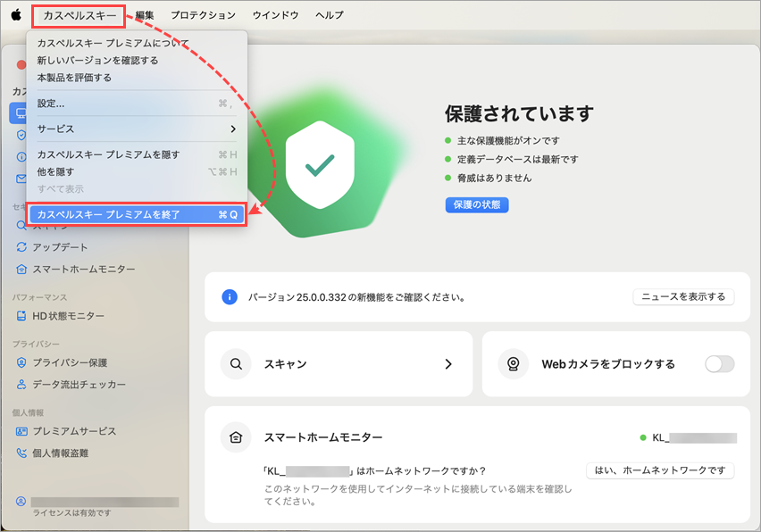The height and width of the screenshot is (532, 761).
Task: Click the monitor icon of selected sidebar item
Action: (x=21, y=113)
